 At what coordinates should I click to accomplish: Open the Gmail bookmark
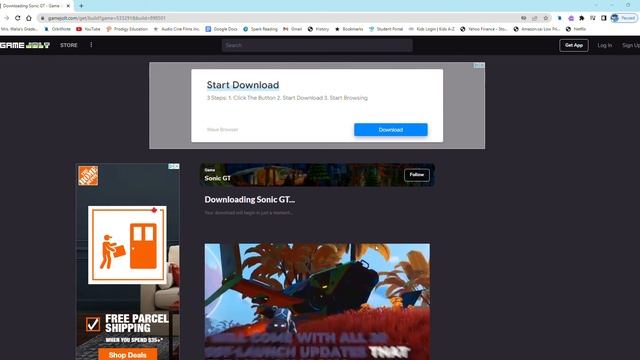(293, 29)
